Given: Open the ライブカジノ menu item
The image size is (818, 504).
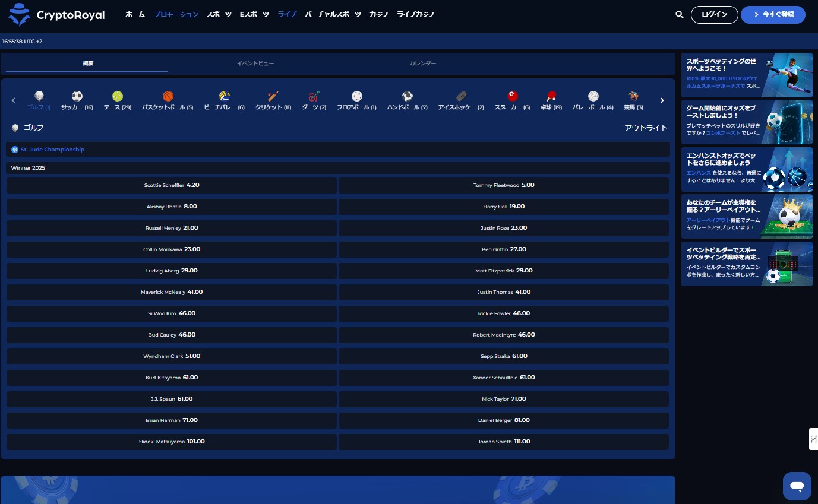Looking at the screenshot, I should 415,14.
